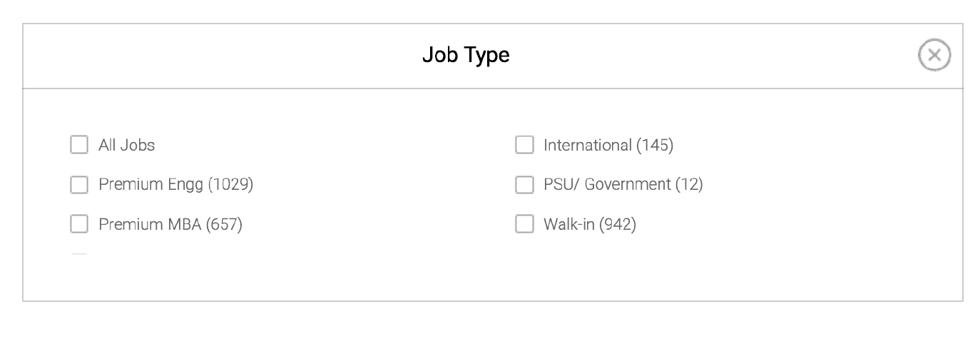The image size is (980, 344).
Task: Click the (145) count beside International
Action: tap(655, 145)
